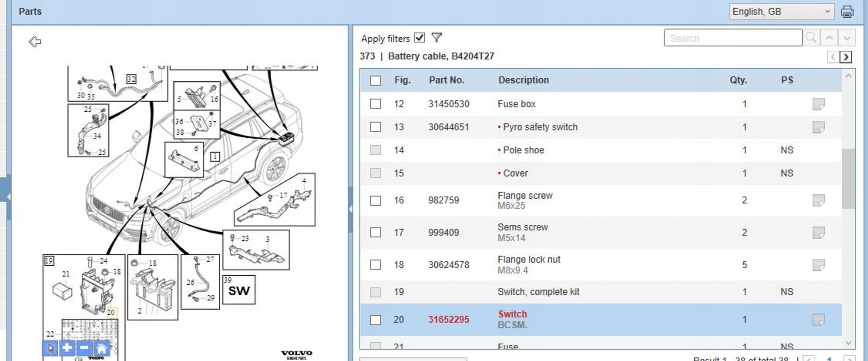This screenshot has height=361, width=868.
Task: Sort by the Part No. column header
Action: 446,80
